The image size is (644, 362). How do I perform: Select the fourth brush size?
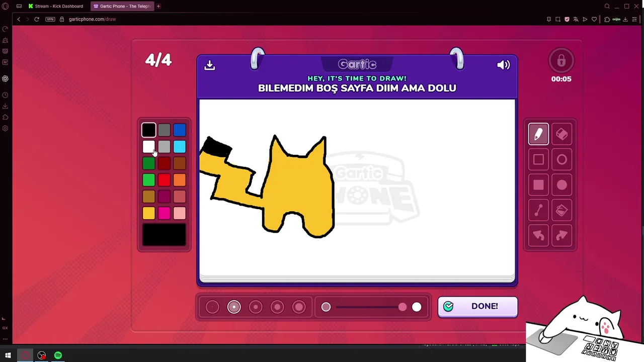pos(277,307)
